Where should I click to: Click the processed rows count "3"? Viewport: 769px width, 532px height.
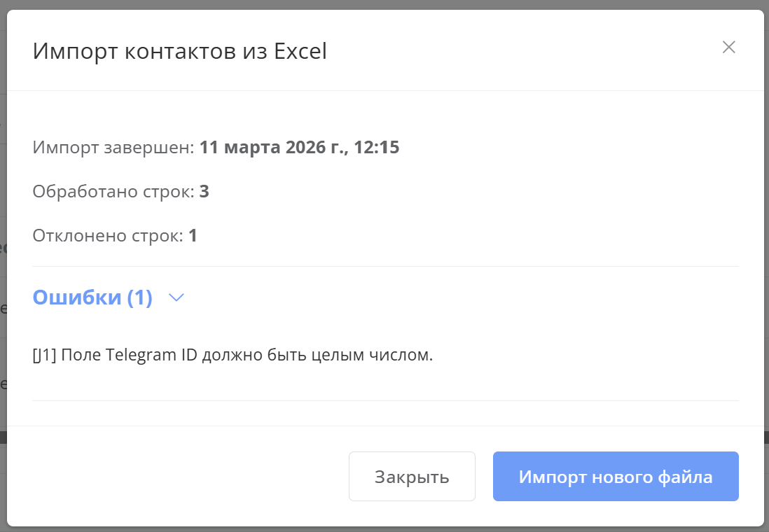pyautogui.click(x=204, y=192)
